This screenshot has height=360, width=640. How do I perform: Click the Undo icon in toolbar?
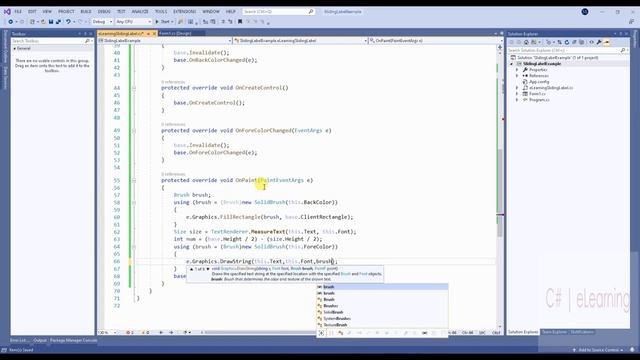click(x=68, y=22)
